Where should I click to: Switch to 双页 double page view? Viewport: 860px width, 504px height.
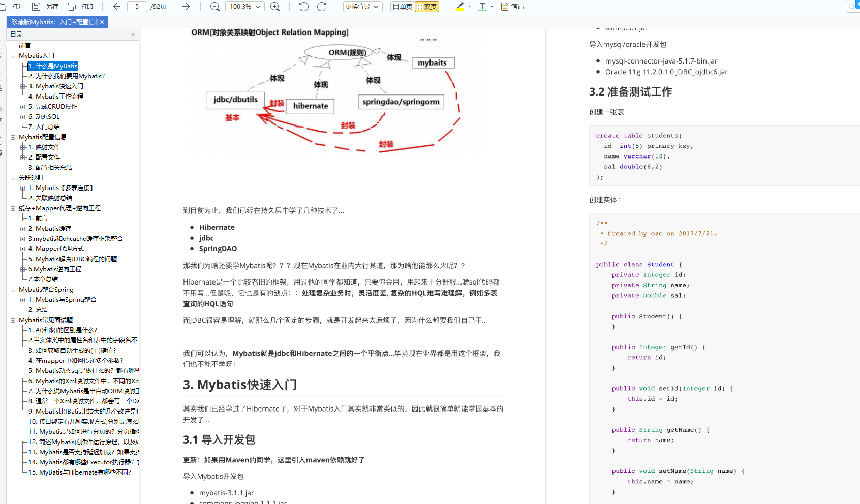coord(427,7)
